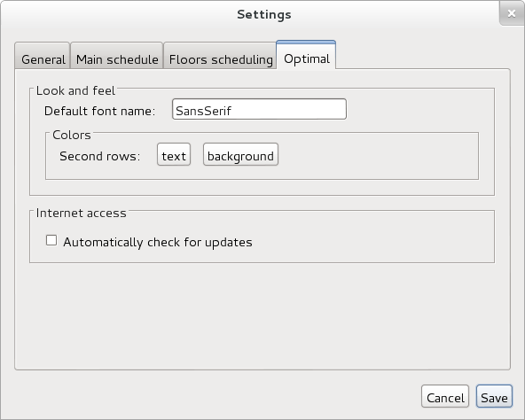Click the 'Look and feel' group heading

(x=75, y=90)
